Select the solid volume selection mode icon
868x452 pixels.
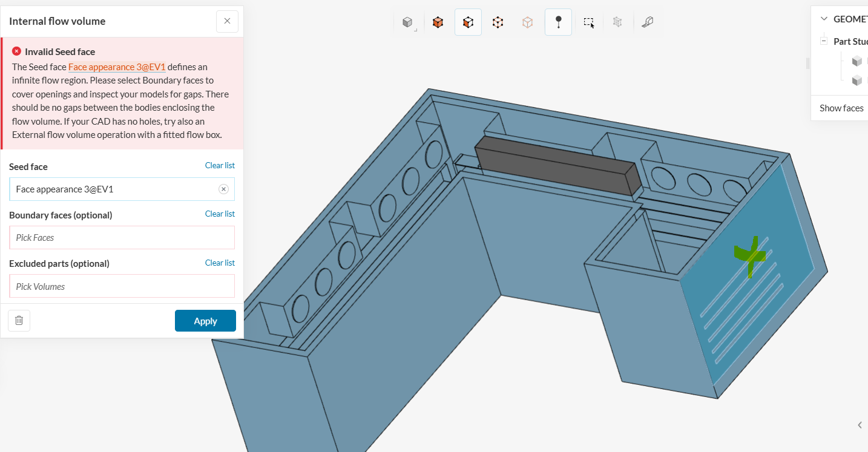point(438,22)
